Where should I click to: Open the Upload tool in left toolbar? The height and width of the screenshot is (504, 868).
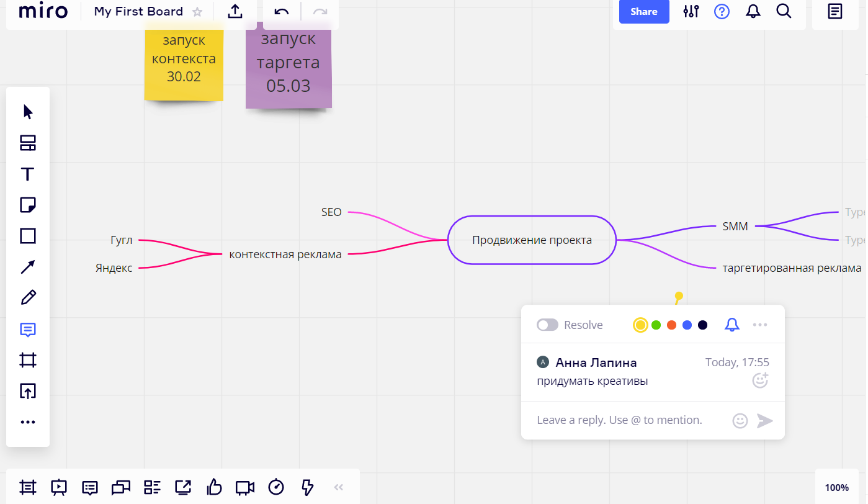click(28, 391)
